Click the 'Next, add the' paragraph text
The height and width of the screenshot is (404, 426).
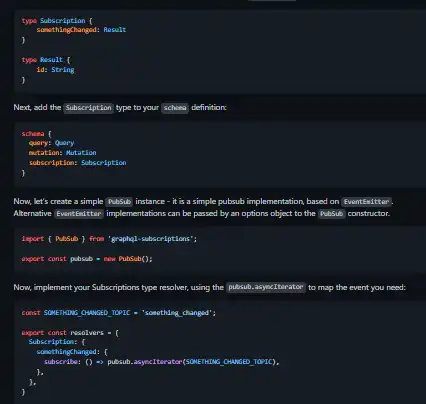click(37, 107)
